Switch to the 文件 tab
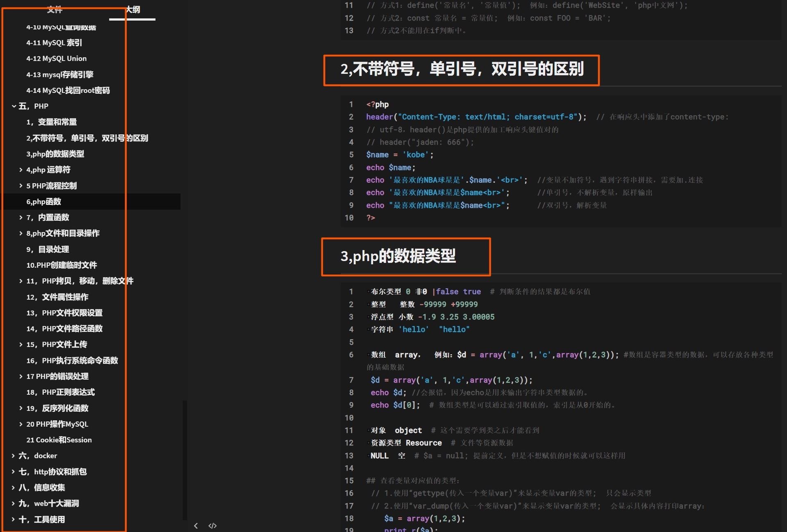 pyautogui.click(x=54, y=9)
